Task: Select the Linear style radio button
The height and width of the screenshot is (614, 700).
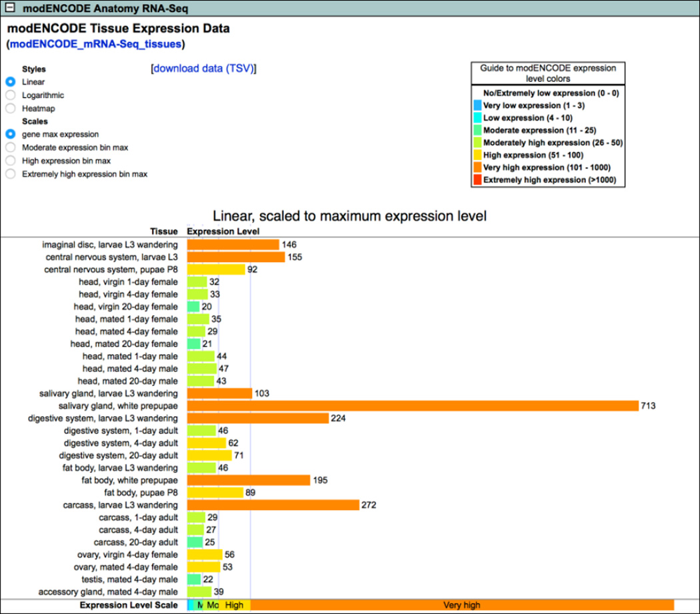Action: pos(10,82)
